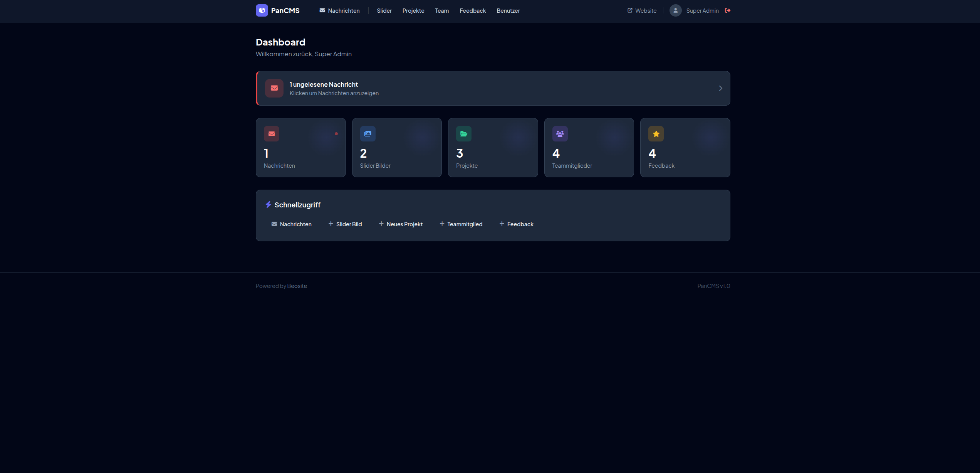Click the red logout icon in the top bar

point(728,10)
